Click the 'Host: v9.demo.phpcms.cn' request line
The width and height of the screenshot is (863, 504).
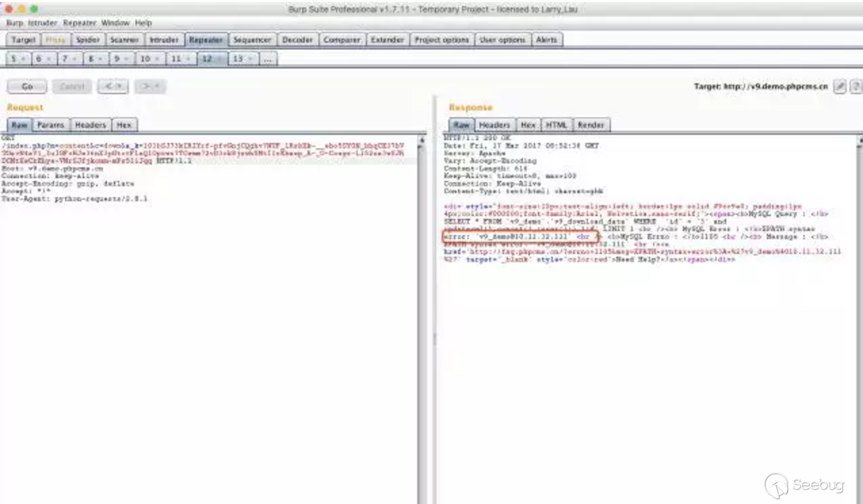point(52,169)
